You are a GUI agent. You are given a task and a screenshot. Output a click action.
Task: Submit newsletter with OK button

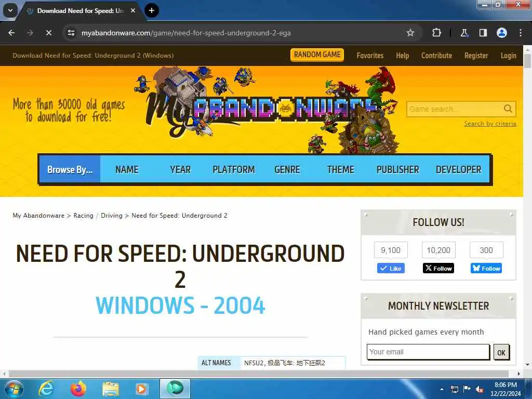(x=501, y=352)
